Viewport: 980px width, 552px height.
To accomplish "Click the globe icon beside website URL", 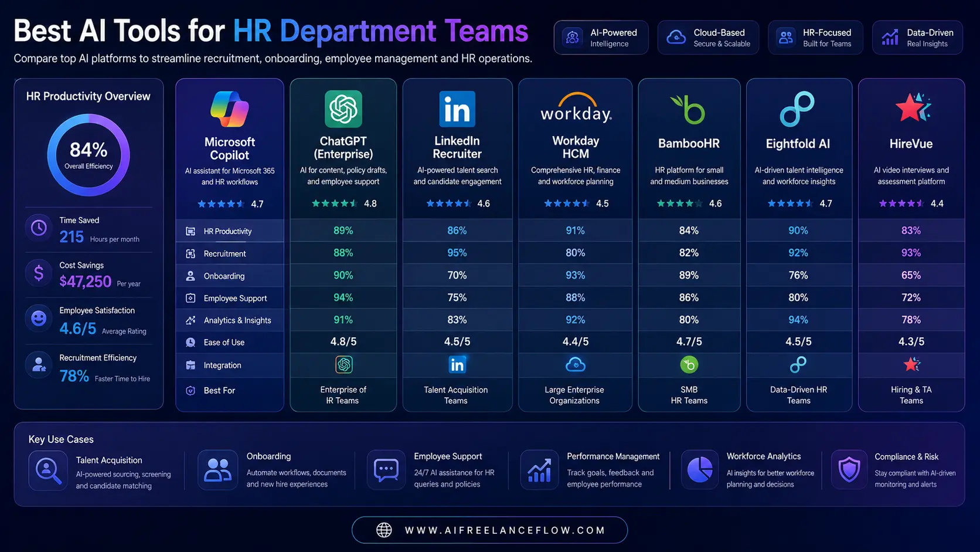I will pos(384,530).
